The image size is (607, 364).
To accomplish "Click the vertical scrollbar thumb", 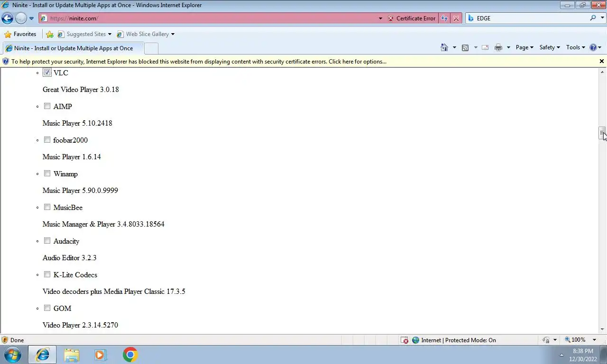I will point(602,133).
